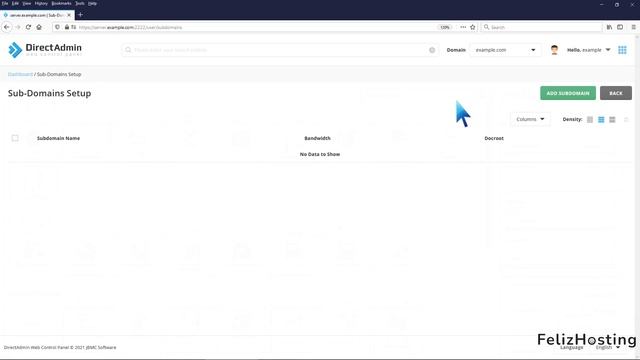Click into the DirectAdmin search field
This screenshot has width=640, height=360.
[x=280, y=50]
